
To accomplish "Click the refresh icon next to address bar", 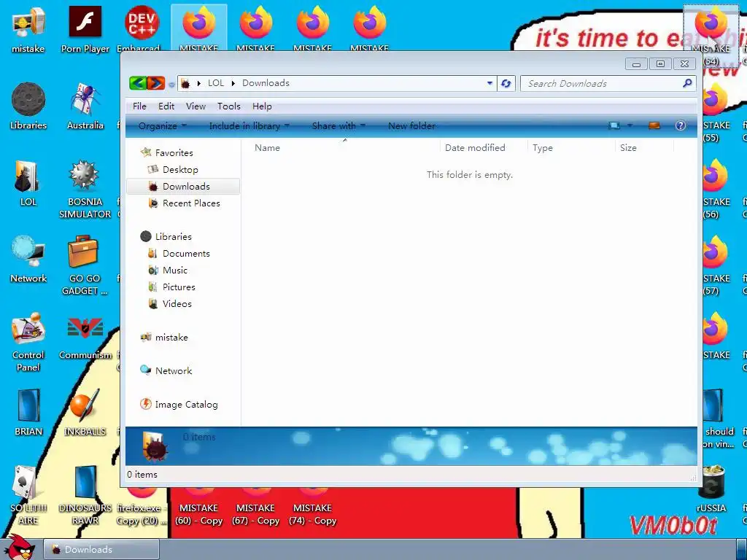I will (x=506, y=83).
